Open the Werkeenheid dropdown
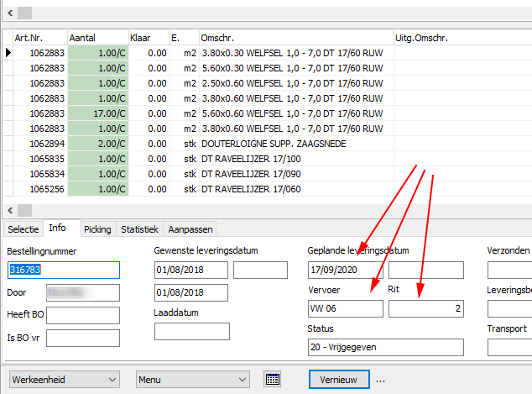 (65, 380)
